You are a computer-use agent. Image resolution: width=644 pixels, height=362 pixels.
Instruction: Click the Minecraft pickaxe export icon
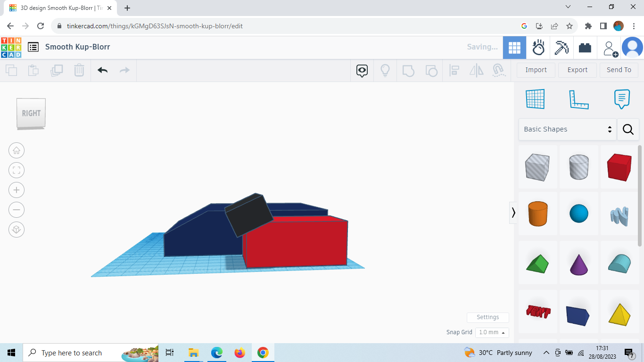click(561, 47)
